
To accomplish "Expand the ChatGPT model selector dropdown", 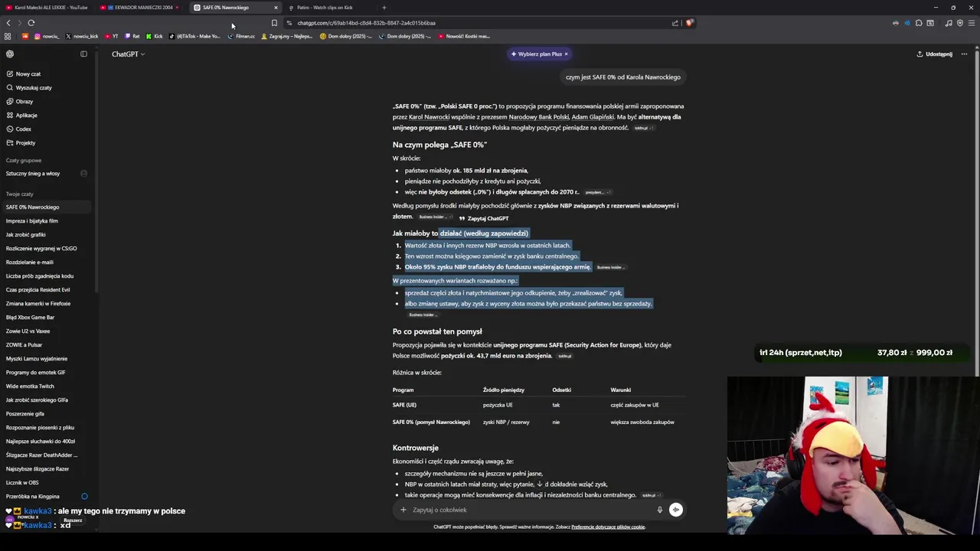I will 128,54.
